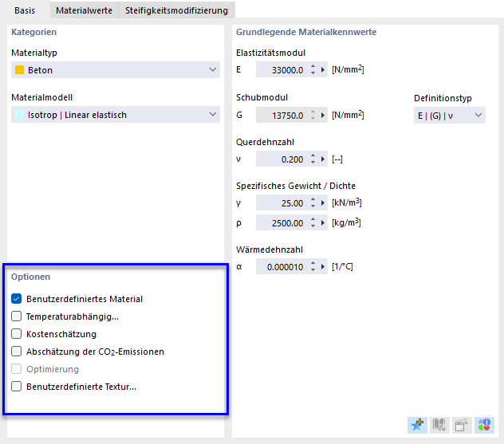Open arrow menu next to Wärmedehnzahl α
Screen dimensions: 504x444
click(323, 267)
